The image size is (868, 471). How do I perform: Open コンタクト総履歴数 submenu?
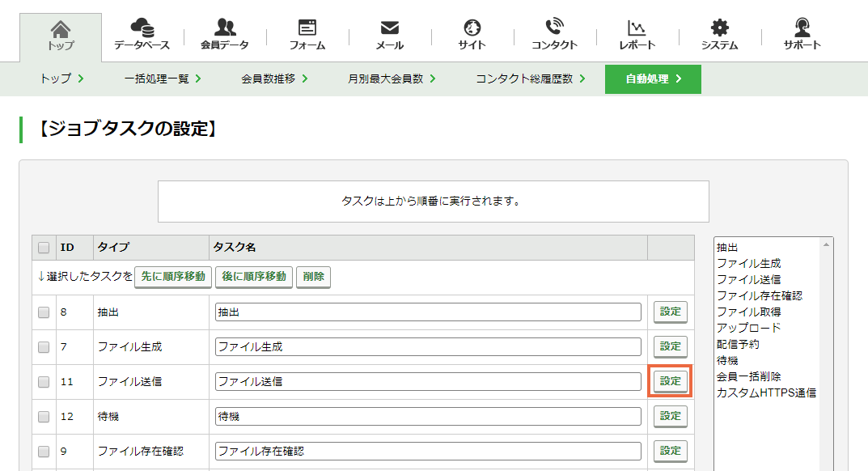[531, 78]
